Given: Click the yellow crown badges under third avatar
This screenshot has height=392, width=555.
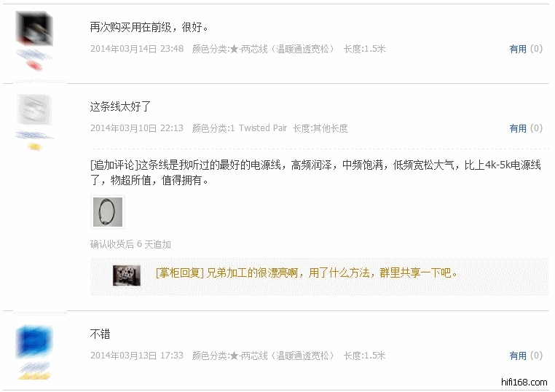Looking at the screenshot, I should tap(34, 375).
